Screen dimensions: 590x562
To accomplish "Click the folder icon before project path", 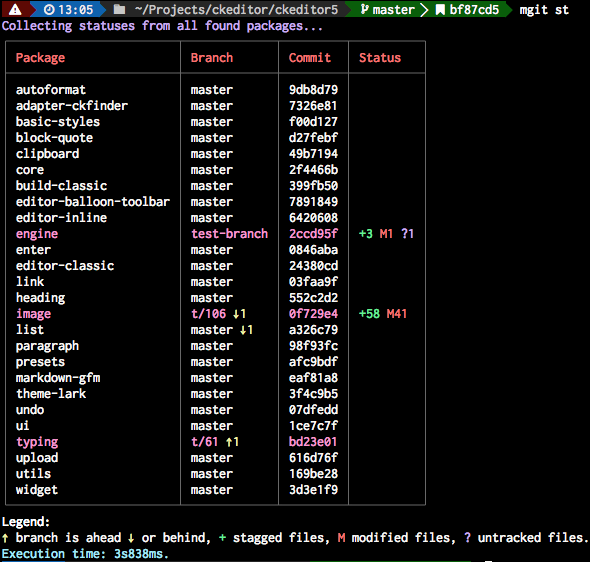I will coord(119,9).
